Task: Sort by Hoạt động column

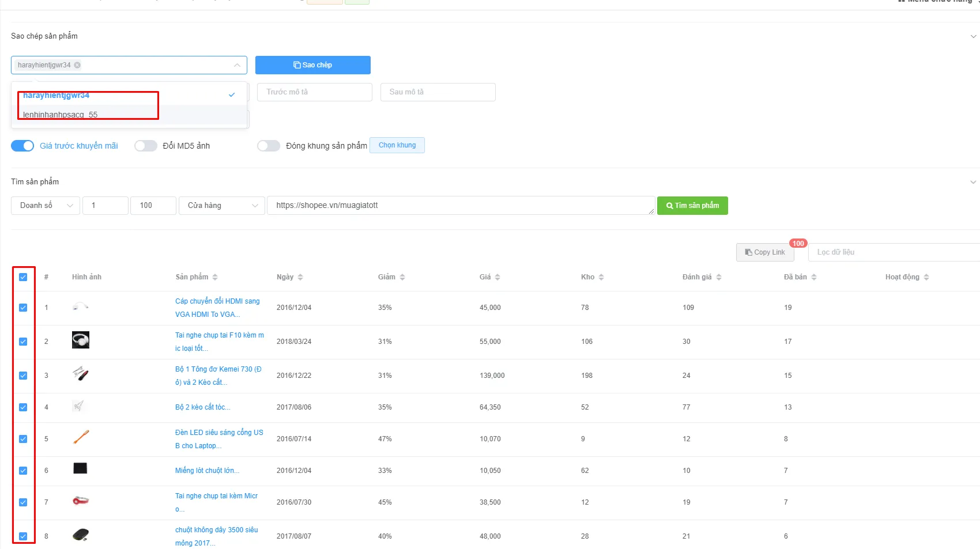Action: pos(926,277)
